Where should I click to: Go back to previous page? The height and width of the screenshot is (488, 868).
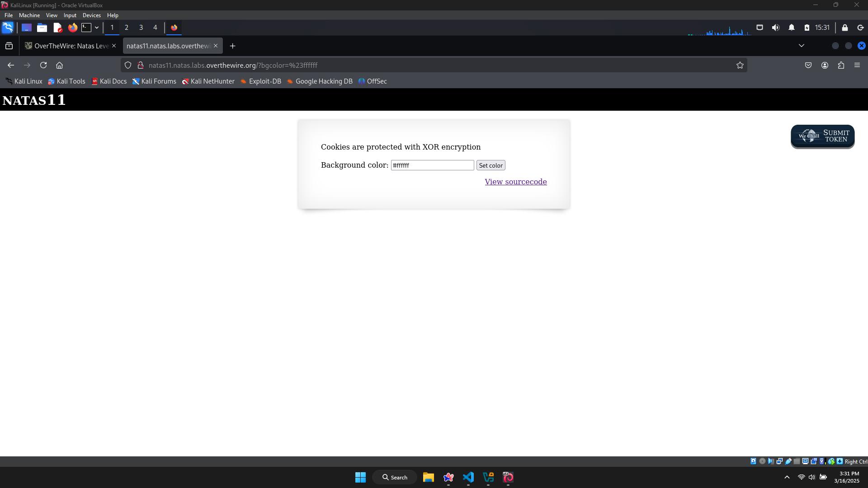coord(11,65)
